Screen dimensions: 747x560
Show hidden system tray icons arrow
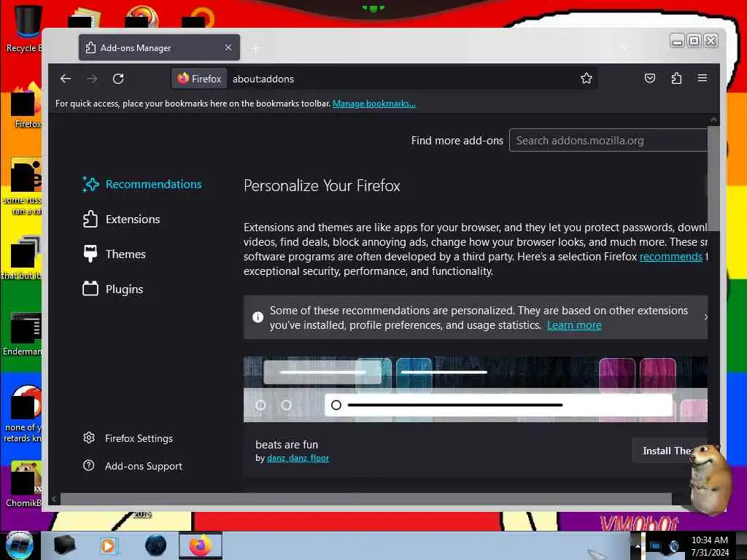[638, 545]
